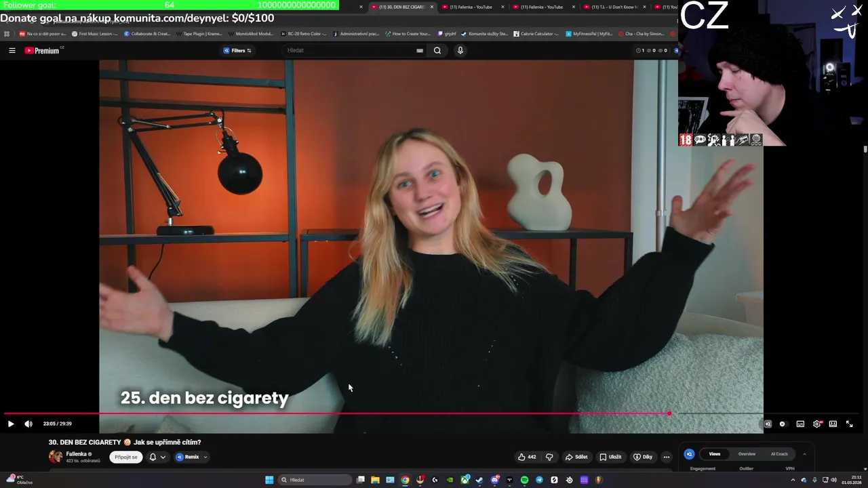
Task: Open the weather widget showing Oblačno
Action: (x=19, y=480)
